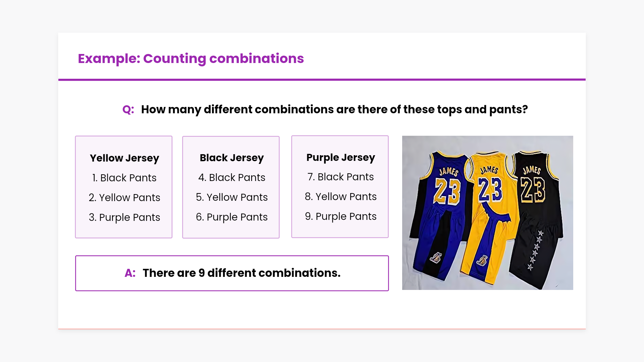Select the "Purple Jersey" heading
The height and width of the screenshot is (362, 644).
pos(340,158)
